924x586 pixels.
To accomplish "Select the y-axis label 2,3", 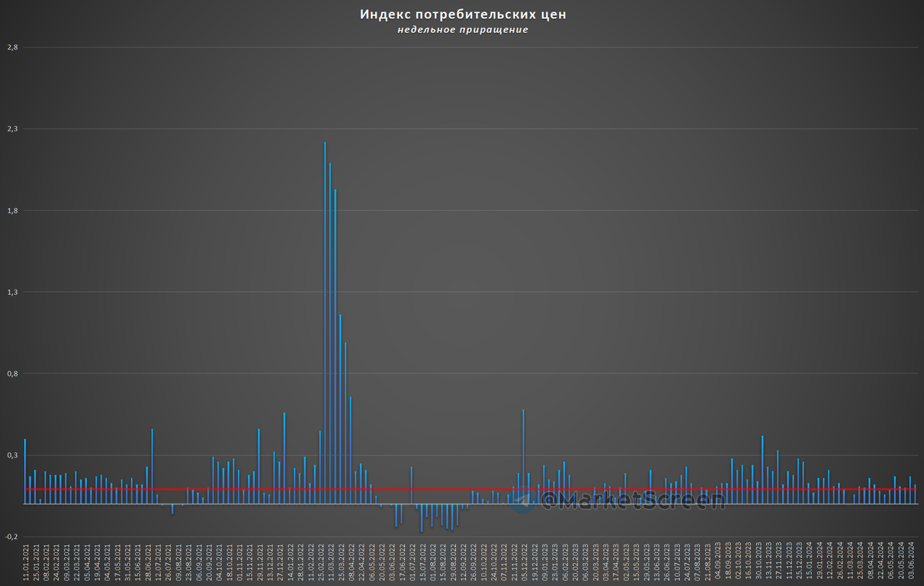I will tap(12, 129).
